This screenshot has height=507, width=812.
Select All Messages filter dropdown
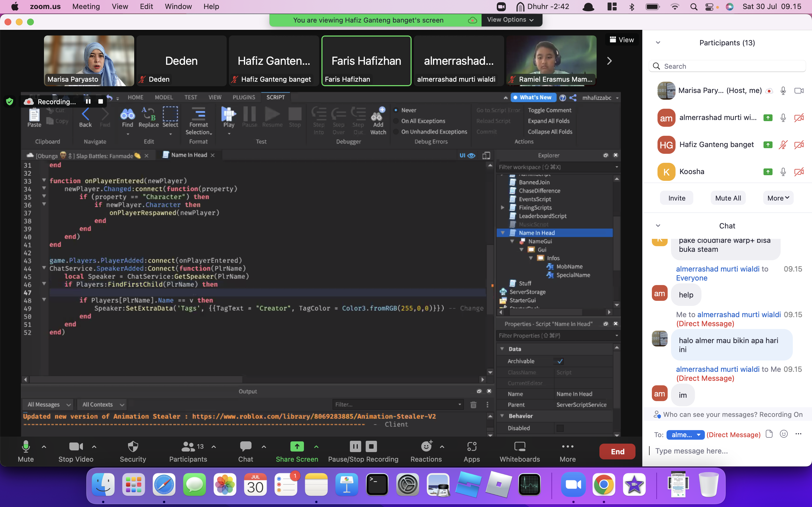tap(48, 404)
